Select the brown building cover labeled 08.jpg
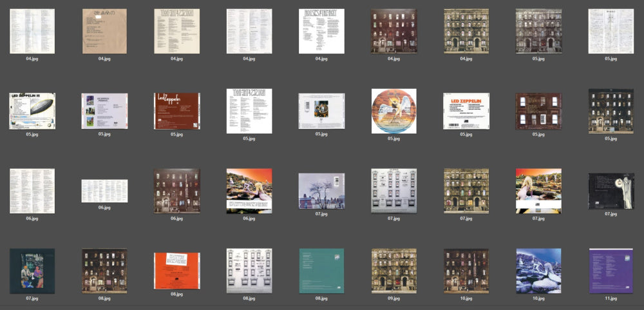 [104, 271]
